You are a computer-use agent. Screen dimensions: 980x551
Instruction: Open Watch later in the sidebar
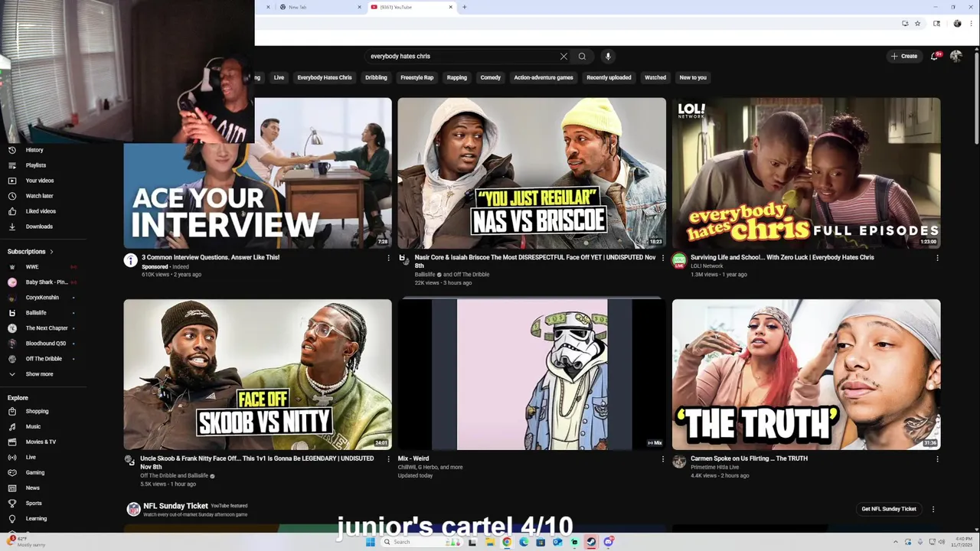39,196
